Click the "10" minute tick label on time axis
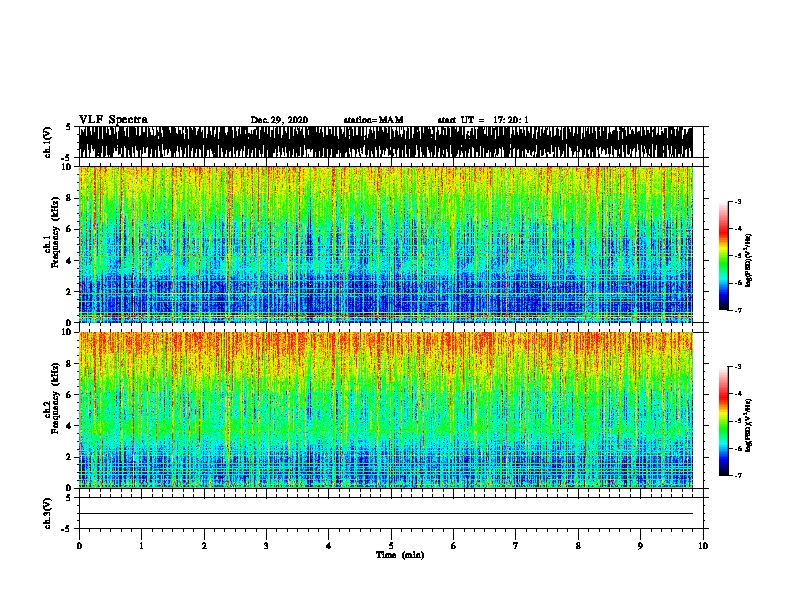The height and width of the screenshot is (612, 792). pos(703,546)
